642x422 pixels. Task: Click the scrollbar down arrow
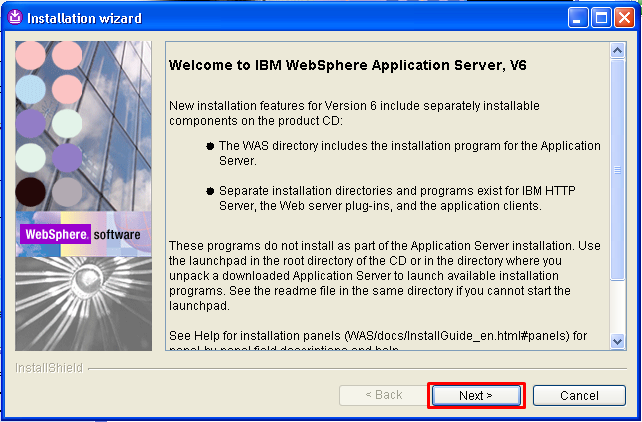point(617,341)
